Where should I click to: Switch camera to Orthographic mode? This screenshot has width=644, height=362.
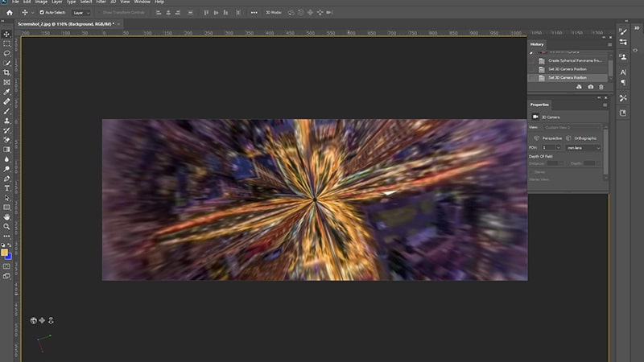point(584,138)
